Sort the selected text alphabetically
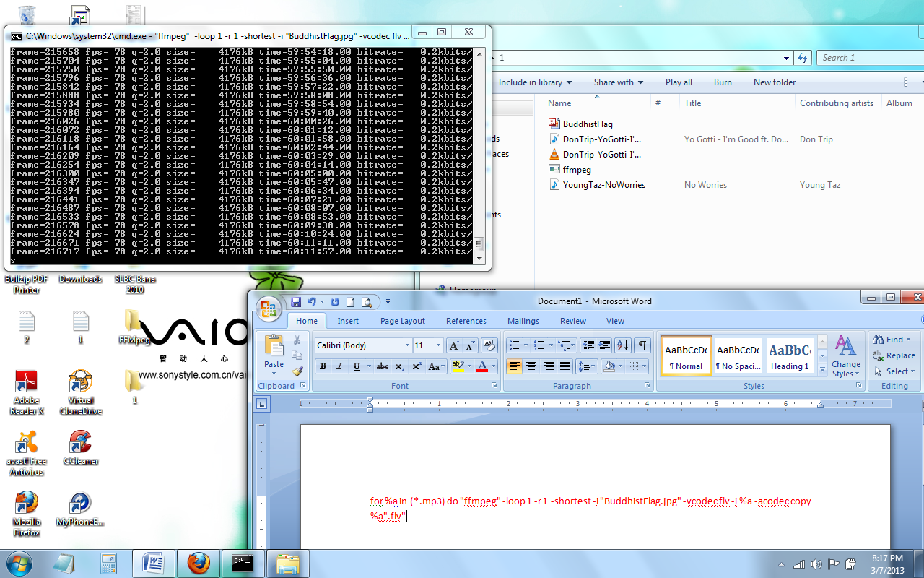Viewport: 924px width, 578px height. 624,345
